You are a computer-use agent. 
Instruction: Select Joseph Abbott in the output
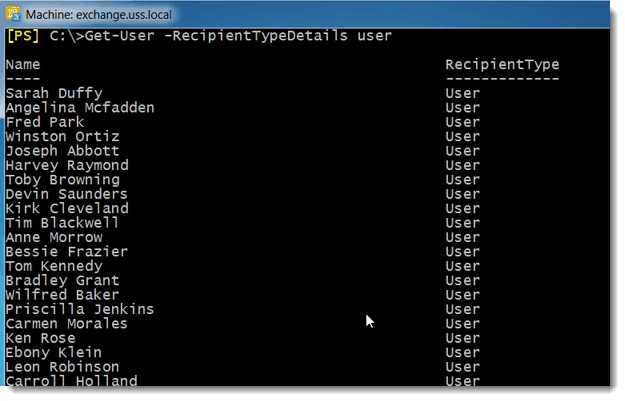[x=62, y=151]
